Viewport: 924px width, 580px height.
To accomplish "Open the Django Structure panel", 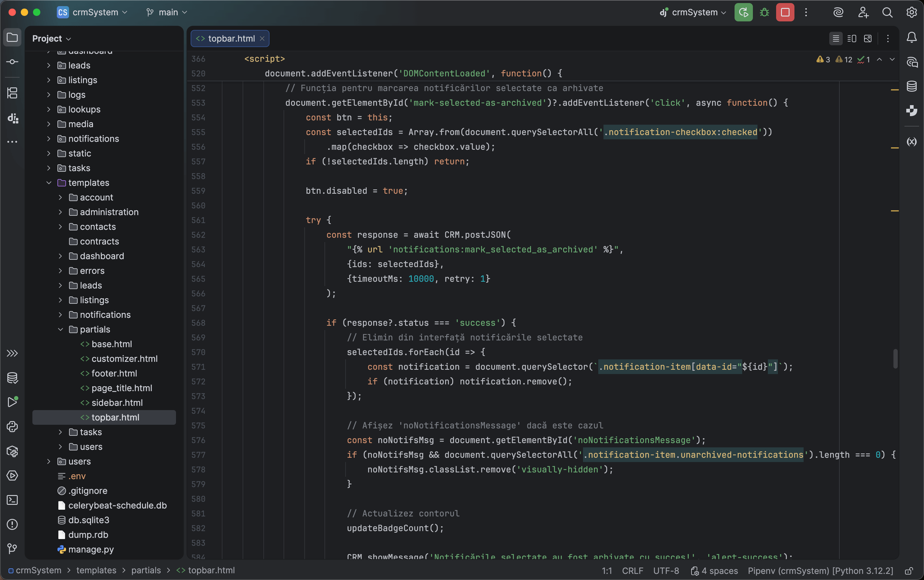I will coord(12,118).
